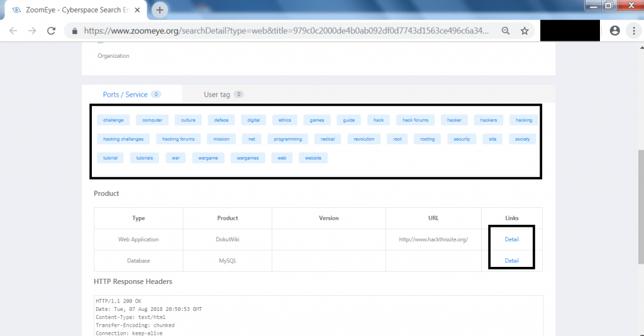Select the 'radical' tag
644x336 pixels.
coord(328,139)
